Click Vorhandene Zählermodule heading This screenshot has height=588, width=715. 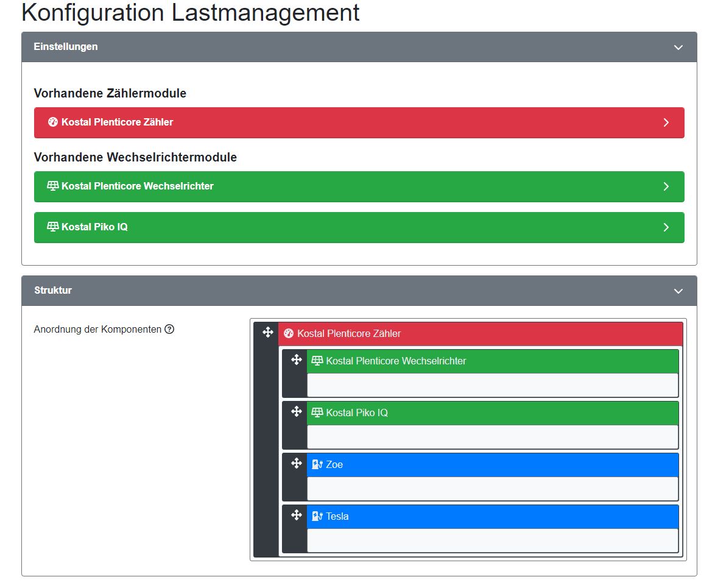tap(110, 93)
